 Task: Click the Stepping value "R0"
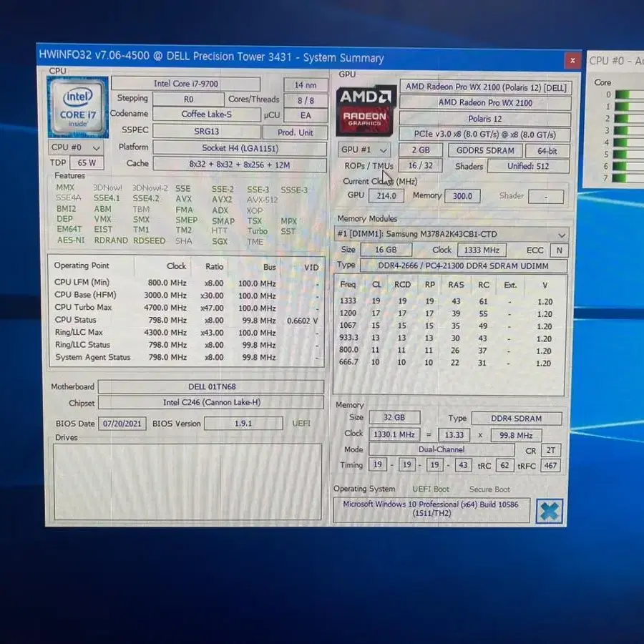tap(188, 99)
